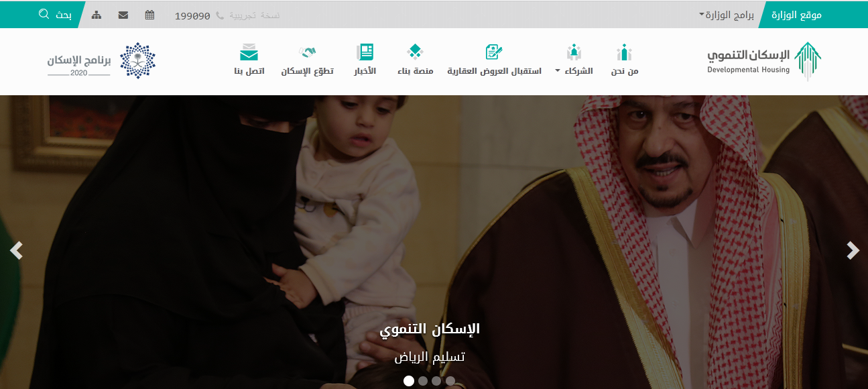Select the third carousel indicator dot
The image size is (868, 389).
(436, 381)
